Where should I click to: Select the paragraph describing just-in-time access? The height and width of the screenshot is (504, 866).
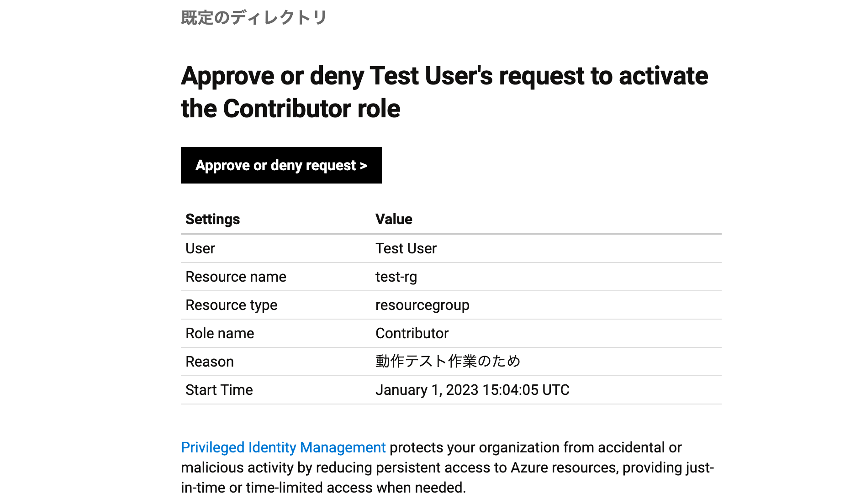tap(448, 467)
